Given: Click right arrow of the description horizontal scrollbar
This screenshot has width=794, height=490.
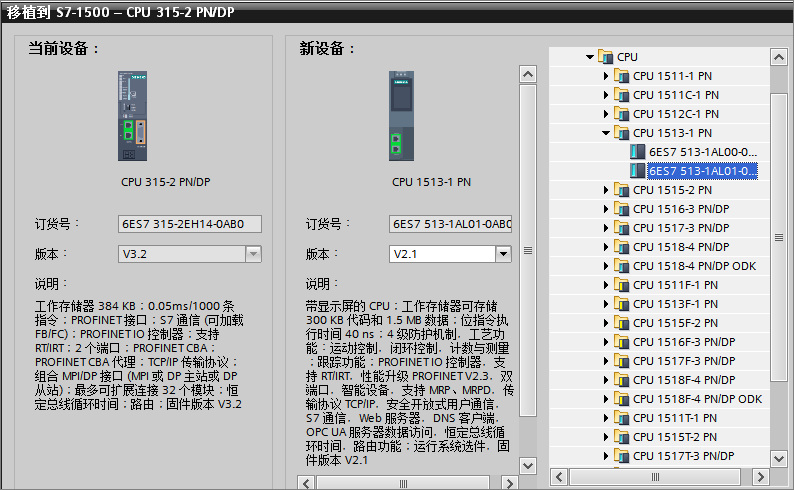Looking at the screenshot, I should [x=509, y=483].
